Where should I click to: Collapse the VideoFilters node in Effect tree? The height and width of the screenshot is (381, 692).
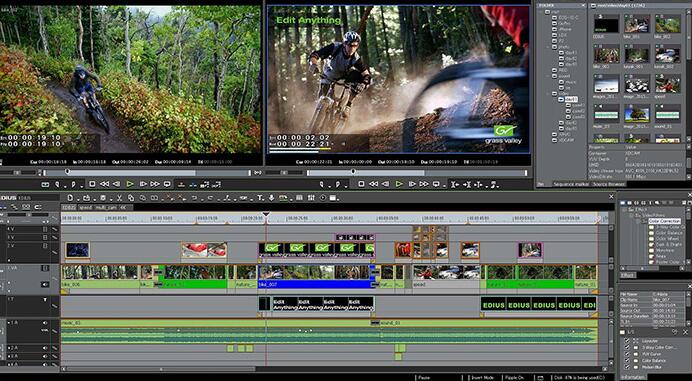click(632, 215)
